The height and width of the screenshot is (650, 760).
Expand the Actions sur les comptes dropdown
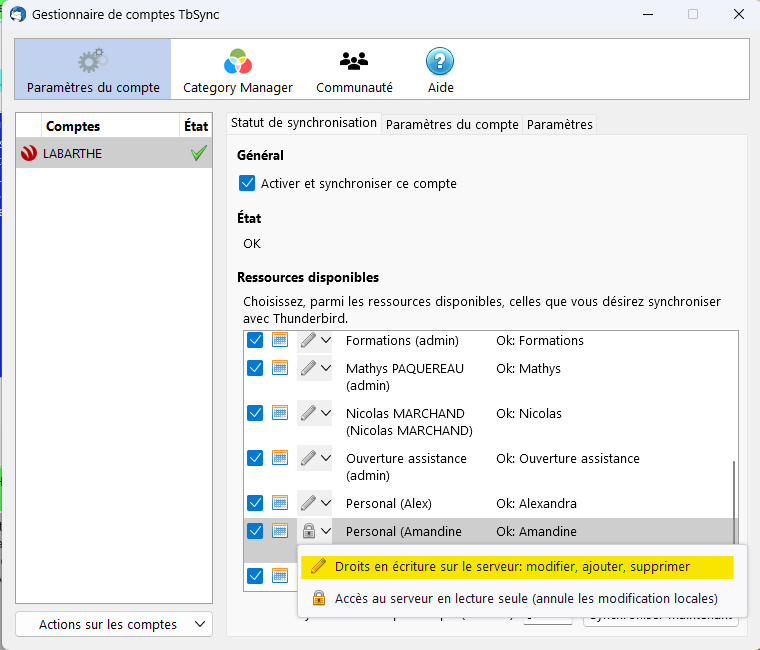tap(114, 624)
